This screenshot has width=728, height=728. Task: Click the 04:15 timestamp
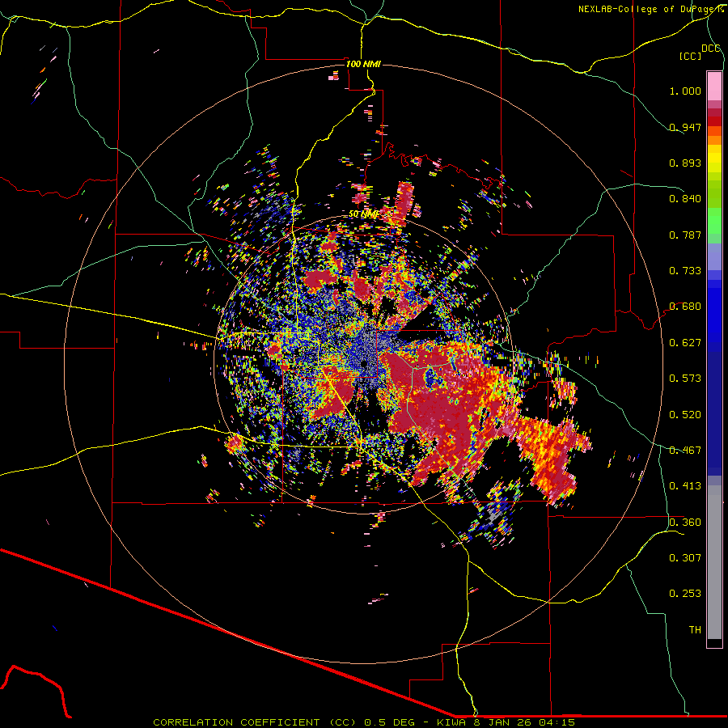click(557, 722)
